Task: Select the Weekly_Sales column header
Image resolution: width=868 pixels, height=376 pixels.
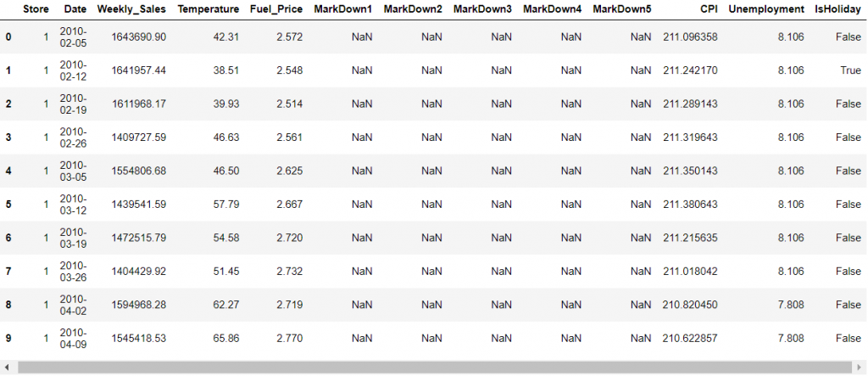Action: (131, 9)
